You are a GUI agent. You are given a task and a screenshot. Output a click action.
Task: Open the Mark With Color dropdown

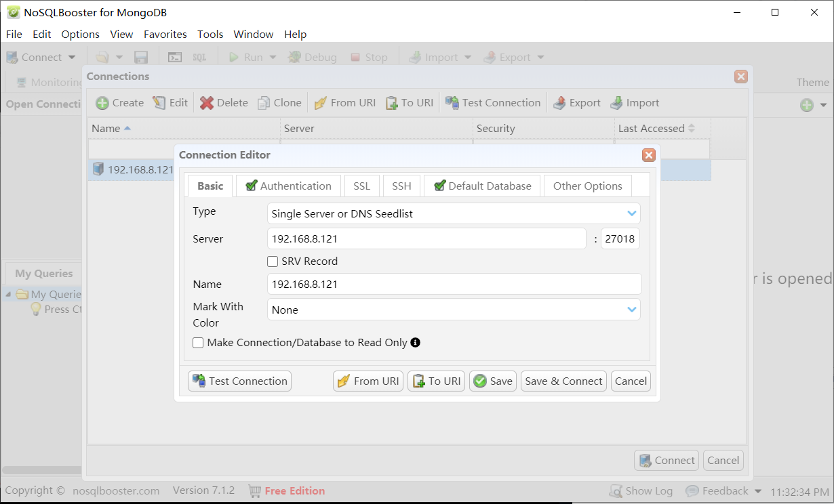tap(632, 310)
